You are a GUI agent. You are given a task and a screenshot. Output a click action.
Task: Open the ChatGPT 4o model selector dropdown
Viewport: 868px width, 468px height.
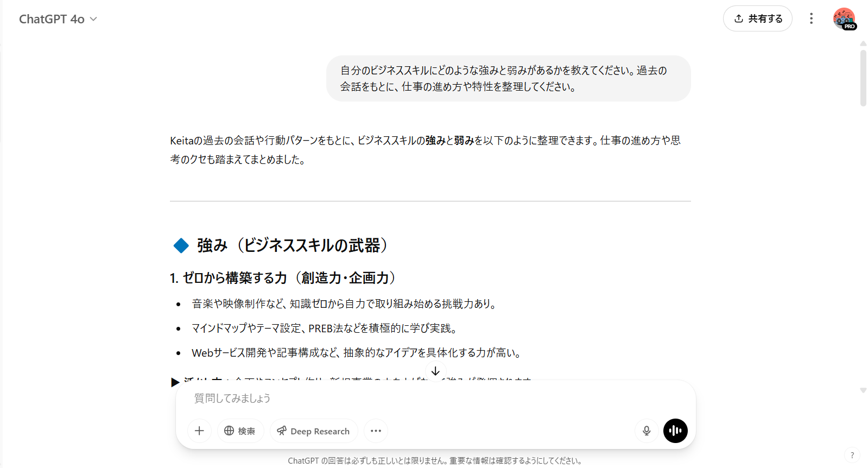tap(58, 19)
